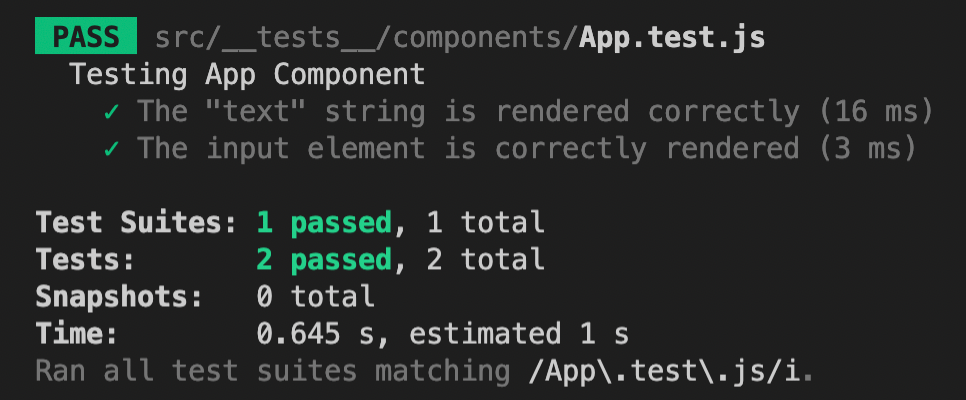The height and width of the screenshot is (400, 966).
Task: Select the input element is correctly rendered test
Action: (x=468, y=149)
